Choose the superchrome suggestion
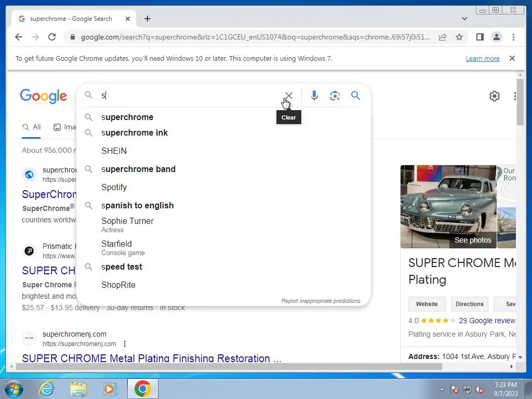The height and width of the screenshot is (399, 532). point(224,117)
